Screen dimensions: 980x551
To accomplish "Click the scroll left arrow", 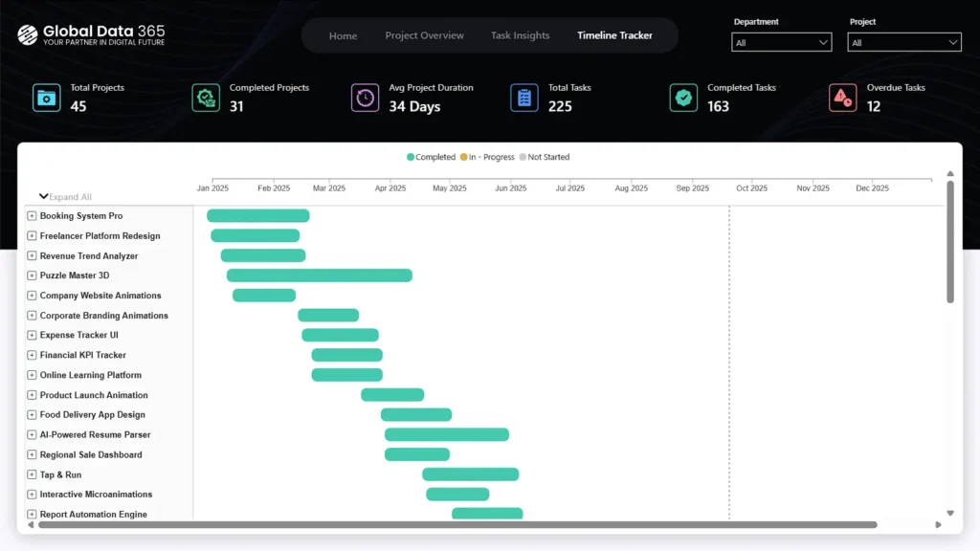I will pos(31,525).
